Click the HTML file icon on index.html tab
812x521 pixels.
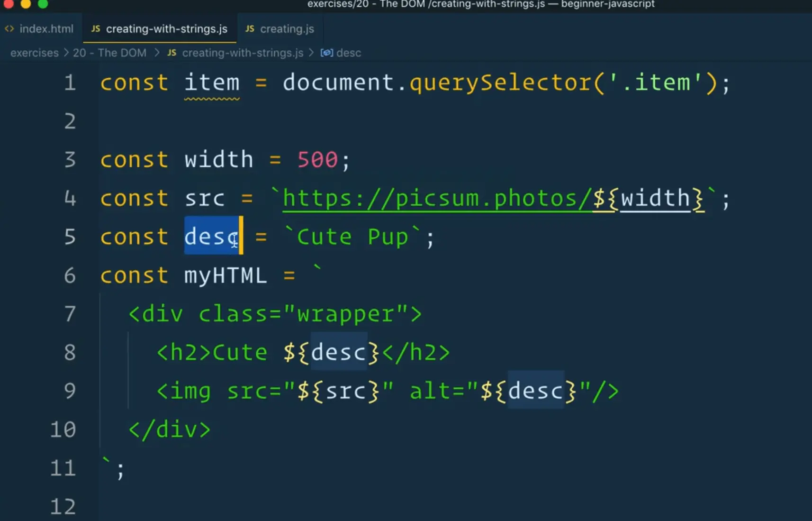pos(9,29)
